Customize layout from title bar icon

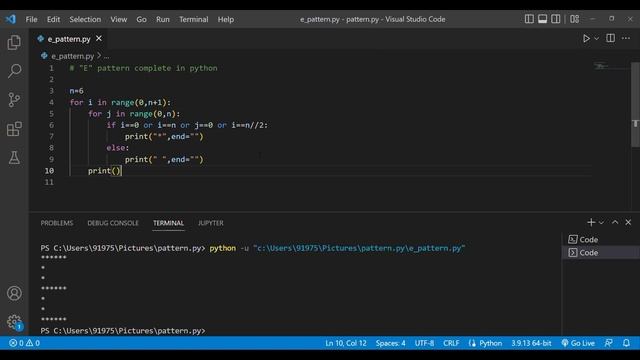(x=574, y=19)
